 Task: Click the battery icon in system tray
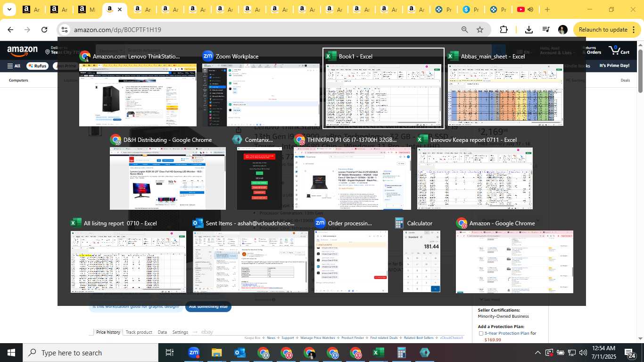[x=561, y=353]
